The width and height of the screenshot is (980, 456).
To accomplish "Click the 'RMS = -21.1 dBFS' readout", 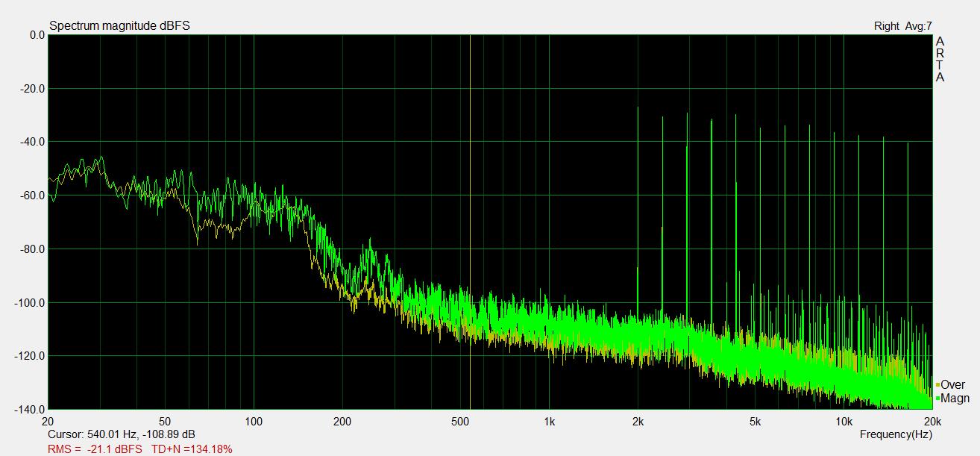I will (95, 449).
